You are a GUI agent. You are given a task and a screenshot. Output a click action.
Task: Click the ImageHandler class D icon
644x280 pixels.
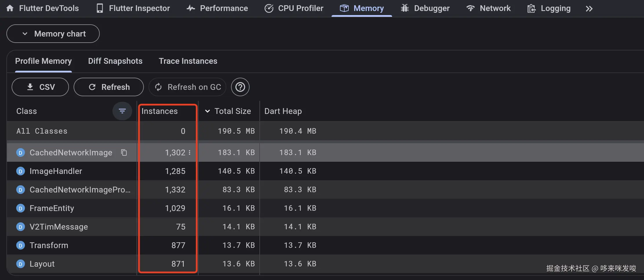click(20, 171)
